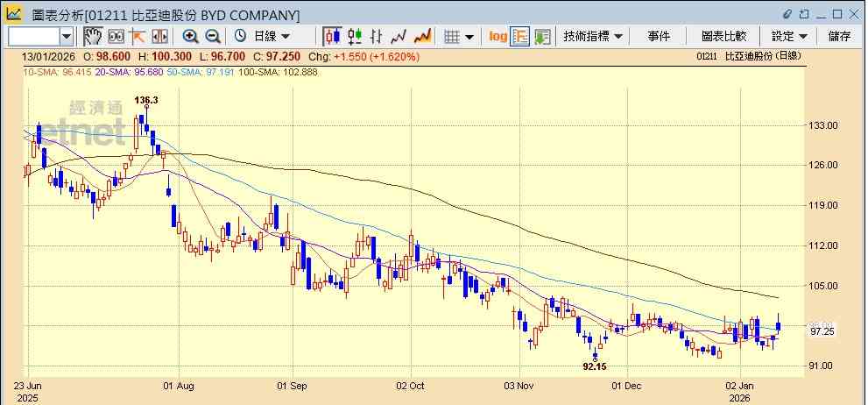868x405 pixels.
Task: Click the 01211 比亞迪股份 (日線) label
Action: (x=748, y=56)
